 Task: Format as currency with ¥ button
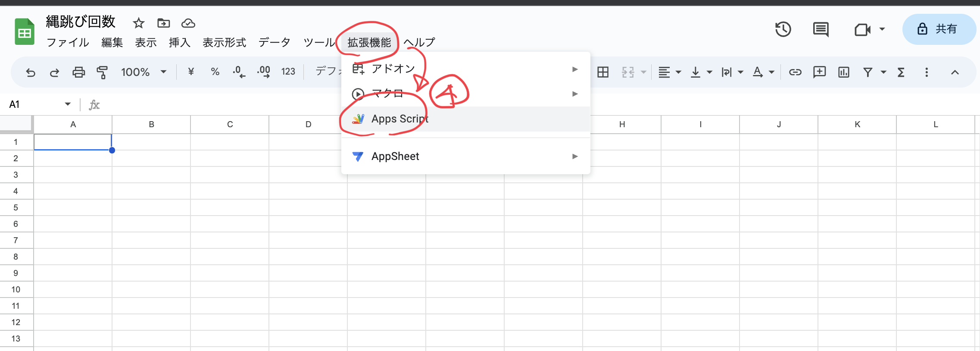click(191, 72)
